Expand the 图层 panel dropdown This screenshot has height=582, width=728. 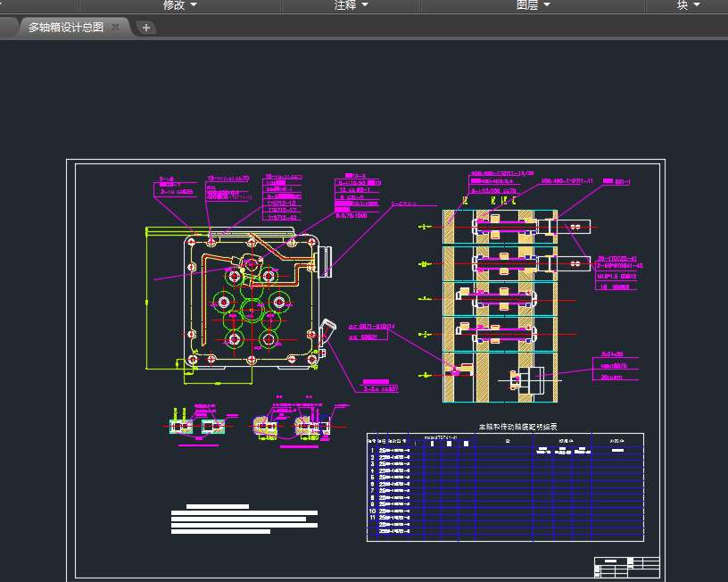click(x=533, y=5)
